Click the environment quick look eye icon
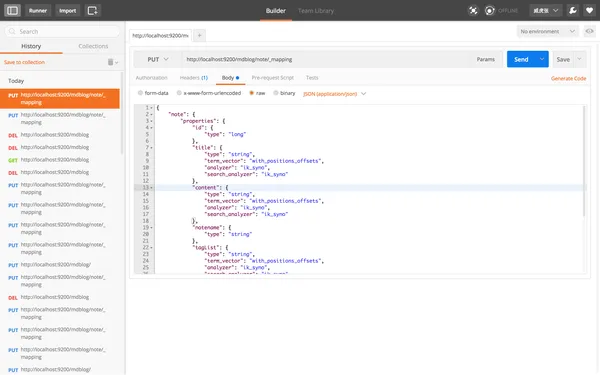The height and width of the screenshot is (375, 600). click(x=589, y=31)
